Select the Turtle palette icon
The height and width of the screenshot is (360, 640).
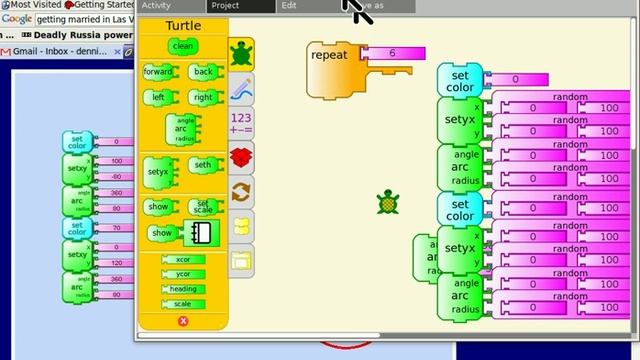241,54
